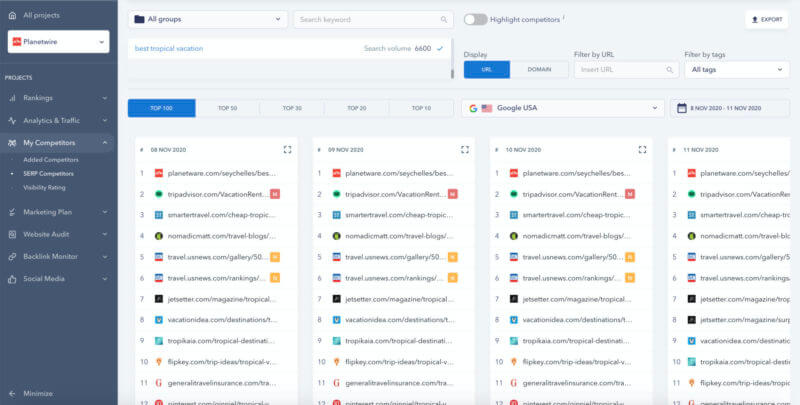Image resolution: width=800 pixels, height=405 pixels.
Task: Click flipkey favicon in 10 NOV column
Action: click(x=514, y=362)
